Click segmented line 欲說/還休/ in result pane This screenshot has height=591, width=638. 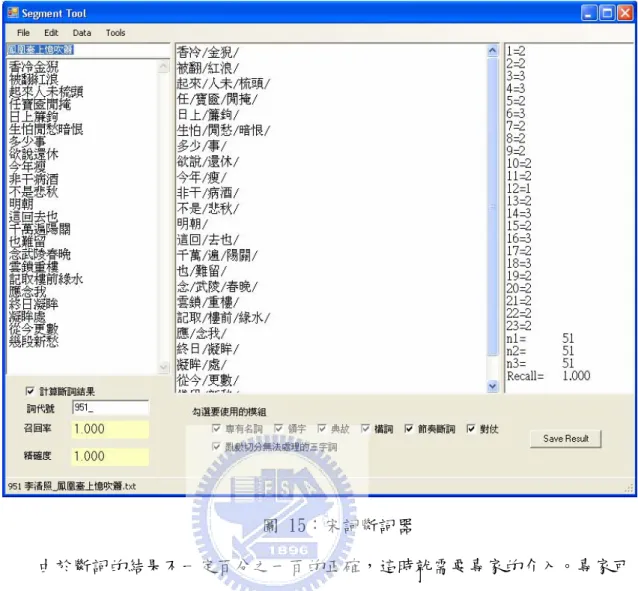pyautogui.click(x=208, y=162)
